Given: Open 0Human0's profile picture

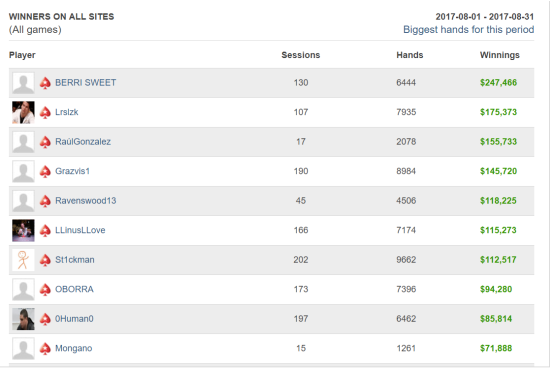Looking at the screenshot, I should (24, 319).
